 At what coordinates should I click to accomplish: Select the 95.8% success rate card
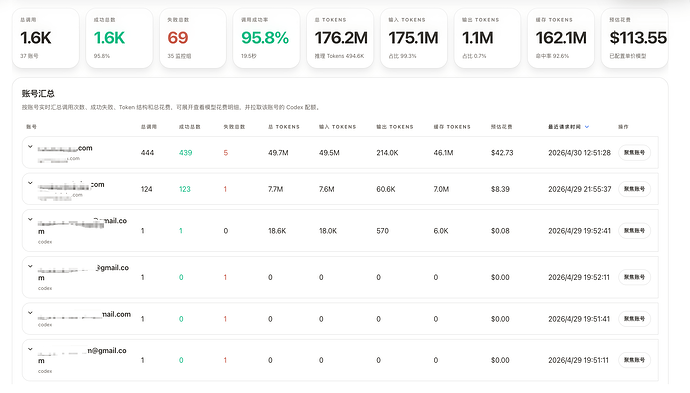(x=266, y=38)
